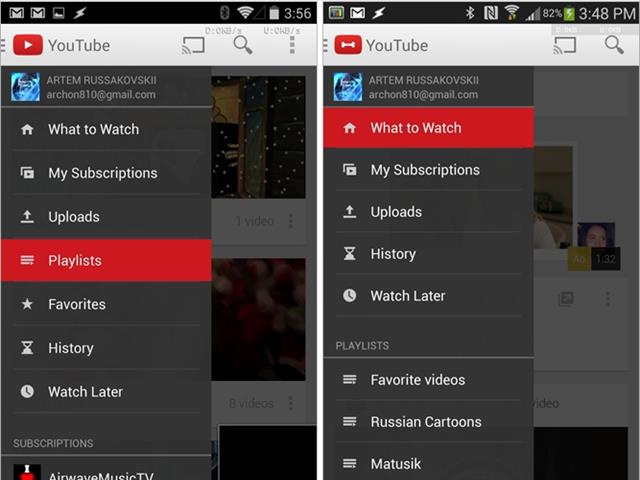Screen dimensions: 640x480
Task: Tap right profile avatar of Artem Russakovskii
Action: click(x=347, y=87)
